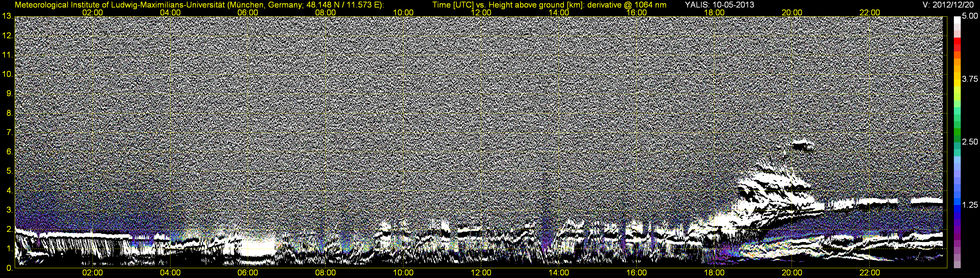
Task: Click 18:00 on the bottom time axis
Action: (x=714, y=273)
